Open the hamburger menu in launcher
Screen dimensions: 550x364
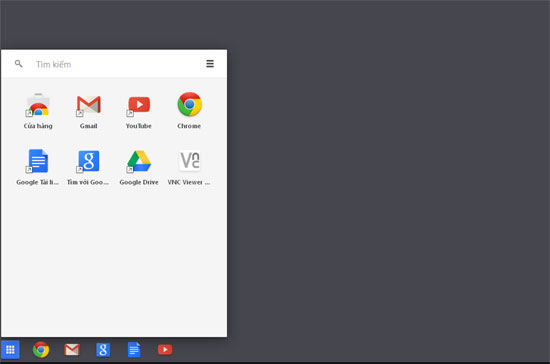click(x=210, y=63)
